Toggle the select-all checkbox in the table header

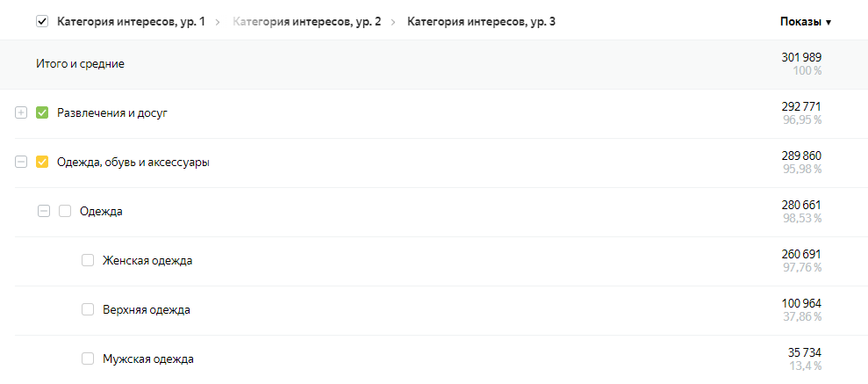coord(42,22)
